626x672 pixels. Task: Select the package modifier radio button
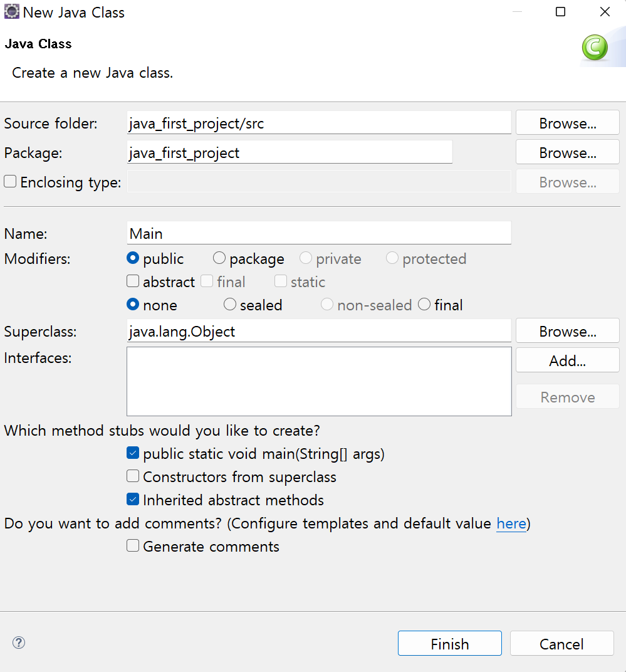[x=219, y=258]
